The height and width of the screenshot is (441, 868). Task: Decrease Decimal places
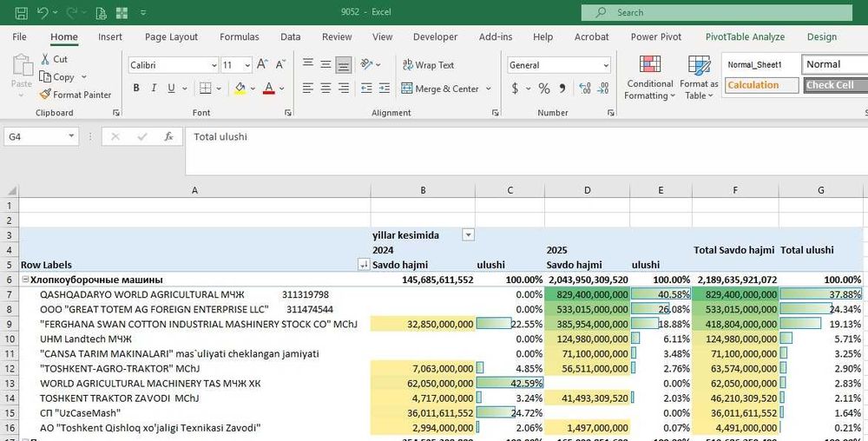click(603, 89)
